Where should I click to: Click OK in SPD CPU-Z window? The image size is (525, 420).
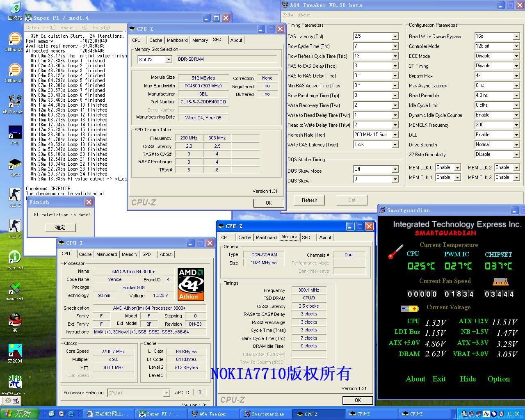[269, 203]
